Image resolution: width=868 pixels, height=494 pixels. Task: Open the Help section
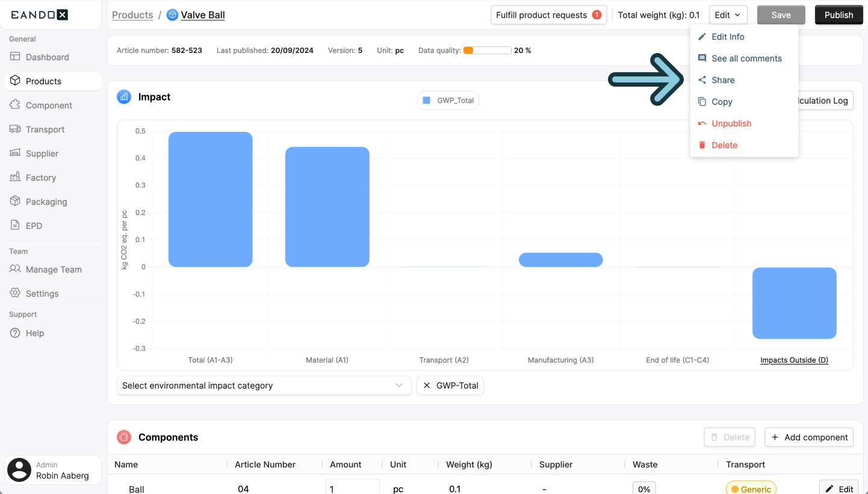[33, 333]
